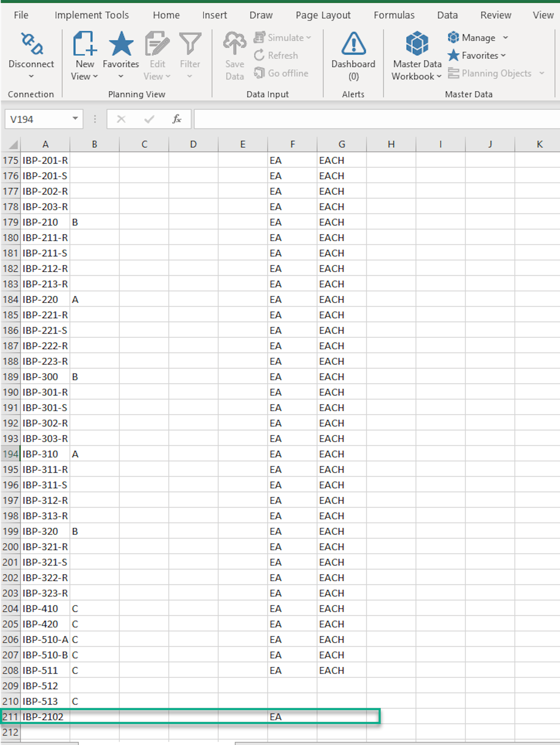The image size is (560, 745).
Task: Open the File menu
Action: tap(21, 15)
